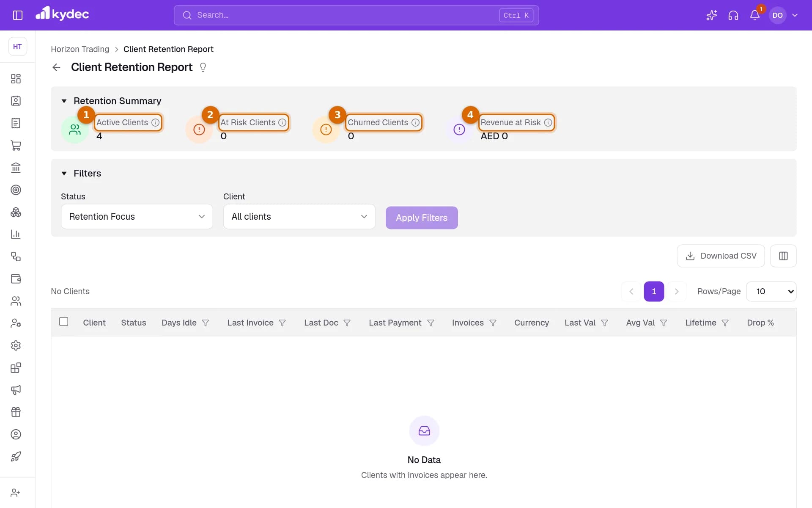Open the notifications bell
The width and height of the screenshot is (812, 508).
pos(754,15)
